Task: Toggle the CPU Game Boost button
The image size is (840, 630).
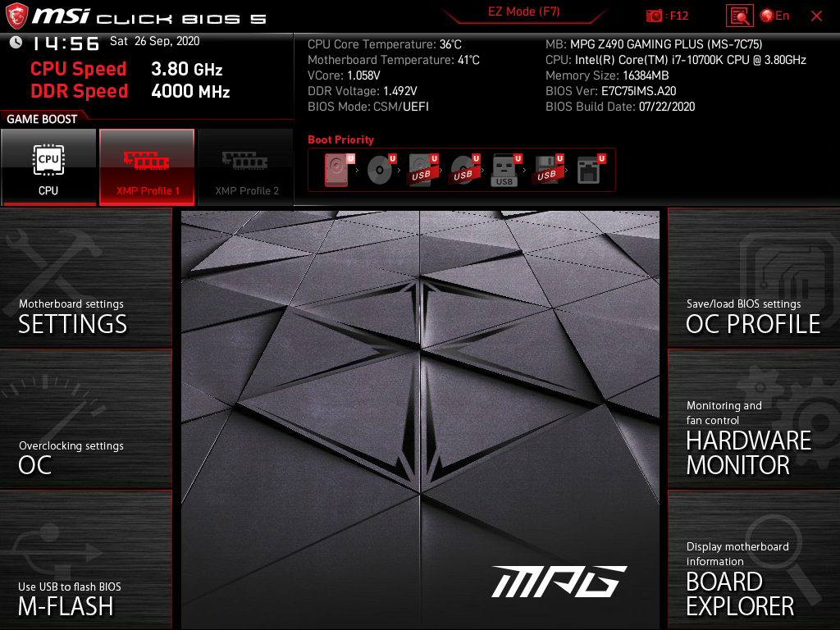Action: [48, 167]
